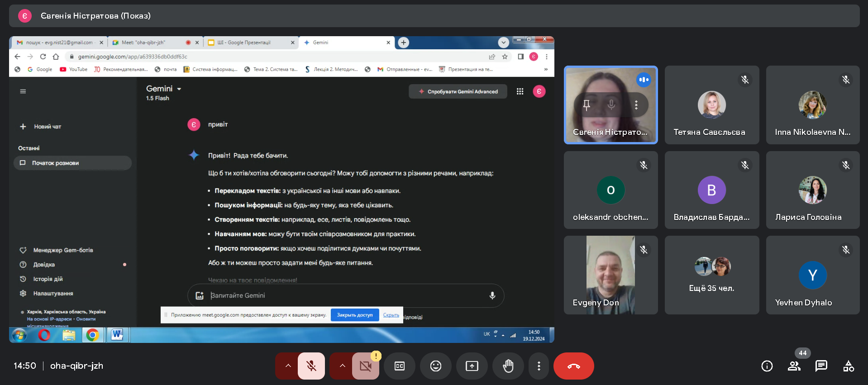The image size is (868, 385).
Task: Open Opera from the taskbar
Action: [44, 335]
